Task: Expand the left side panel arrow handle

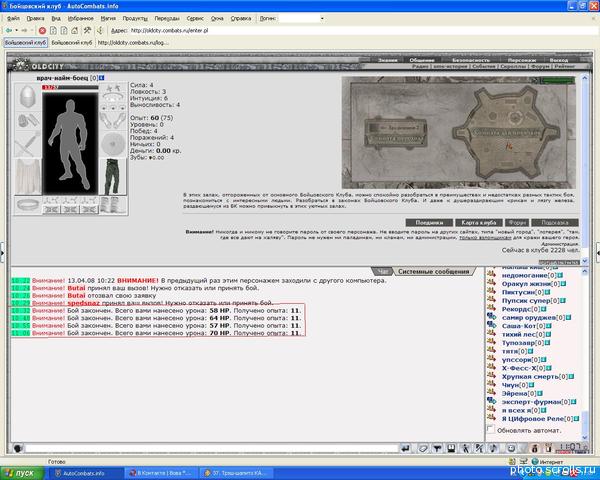Action: tap(3, 253)
